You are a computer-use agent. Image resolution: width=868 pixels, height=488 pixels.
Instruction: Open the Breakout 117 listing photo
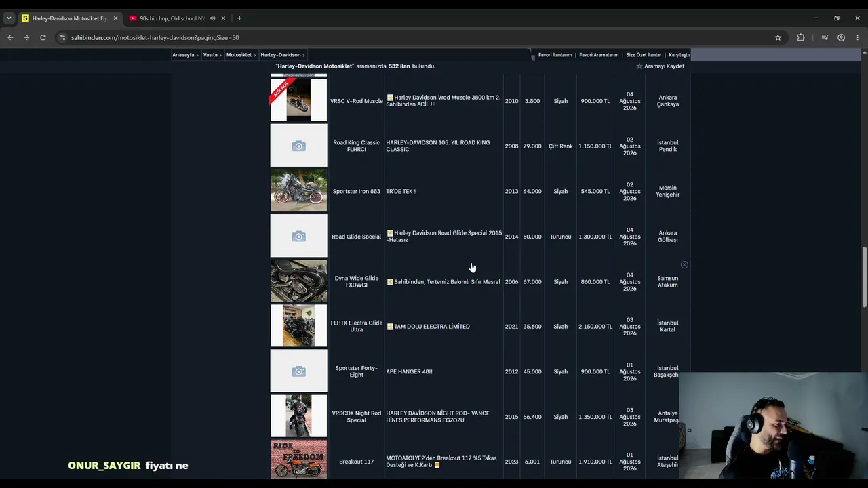click(x=298, y=460)
